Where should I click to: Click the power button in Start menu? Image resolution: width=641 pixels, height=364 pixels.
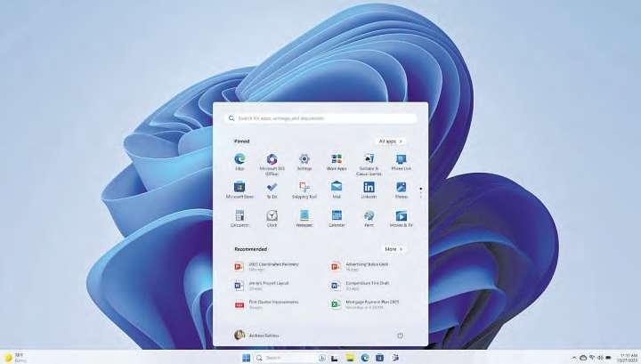tap(400, 336)
